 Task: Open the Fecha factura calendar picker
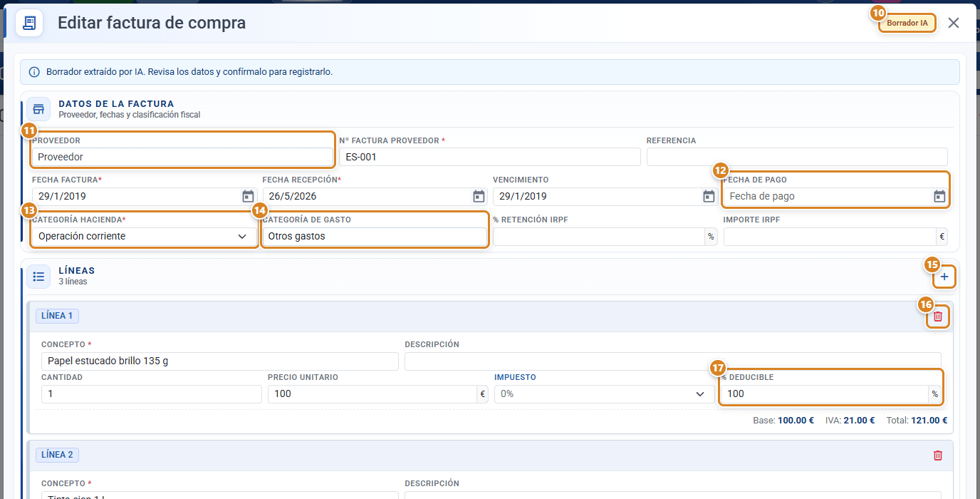[248, 197]
